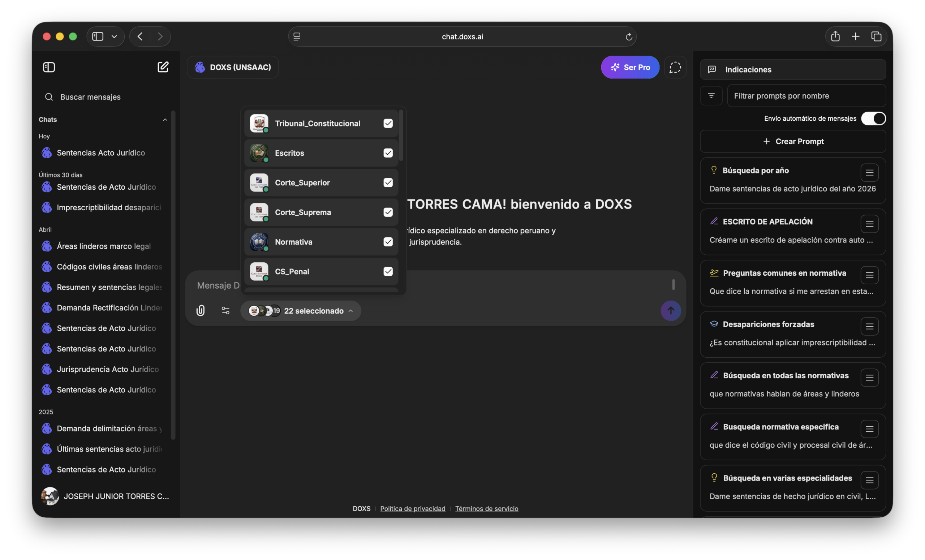Focus the Safari address bar chat.doxs.ai
The image size is (925, 560).
pyautogui.click(x=462, y=36)
